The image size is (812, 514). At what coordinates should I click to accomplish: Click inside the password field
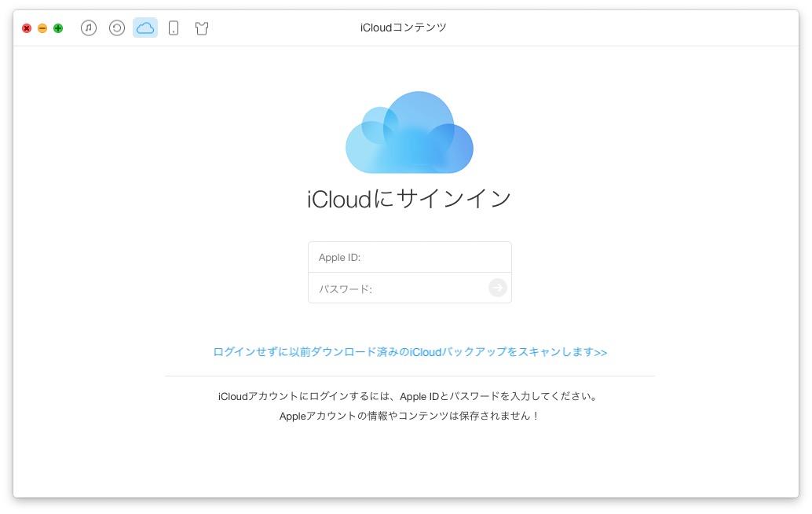(x=393, y=288)
